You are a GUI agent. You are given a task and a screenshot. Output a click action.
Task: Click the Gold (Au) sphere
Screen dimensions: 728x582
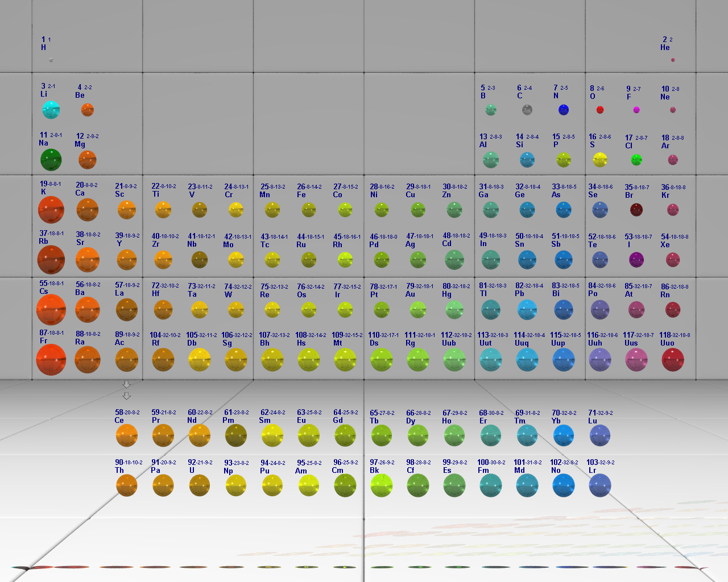click(418, 310)
